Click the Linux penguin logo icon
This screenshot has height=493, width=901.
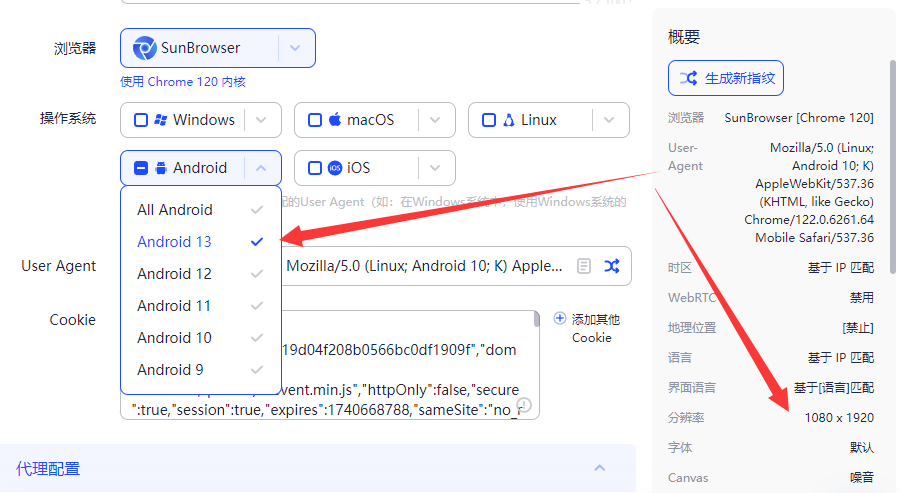509,120
